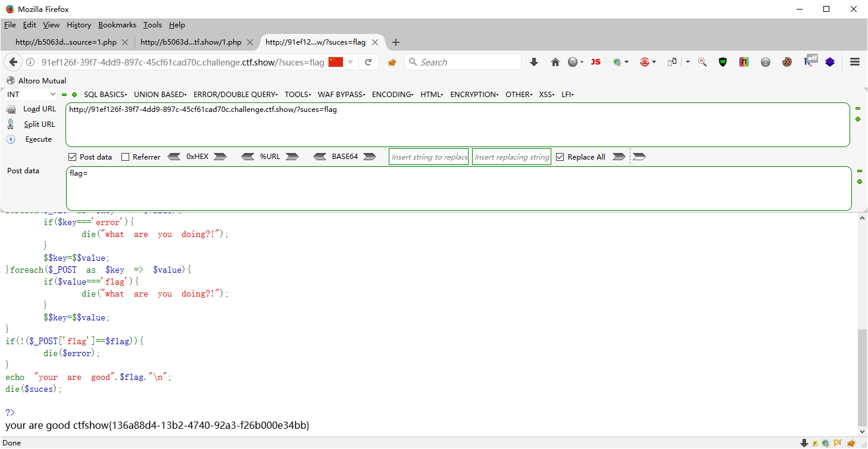The image size is (868, 449).
Task: Click the black shield with green W icon
Action: click(x=723, y=62)
